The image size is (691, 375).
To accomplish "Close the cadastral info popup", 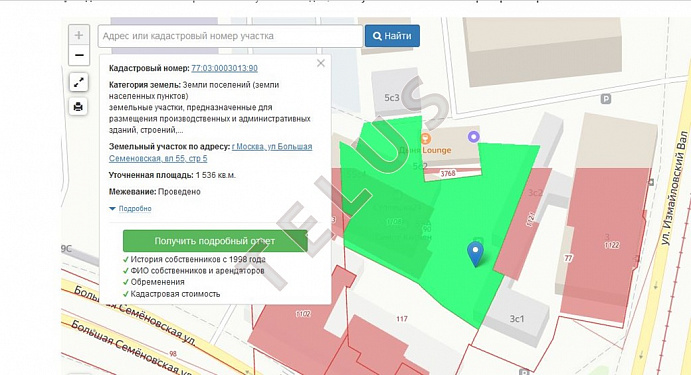I will 321,63.
